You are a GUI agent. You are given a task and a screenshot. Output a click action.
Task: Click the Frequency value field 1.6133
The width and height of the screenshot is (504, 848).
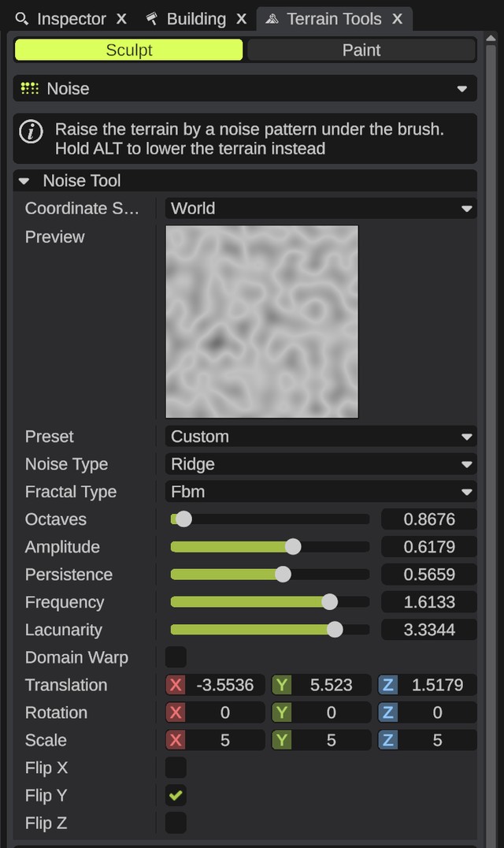(429, 602)
